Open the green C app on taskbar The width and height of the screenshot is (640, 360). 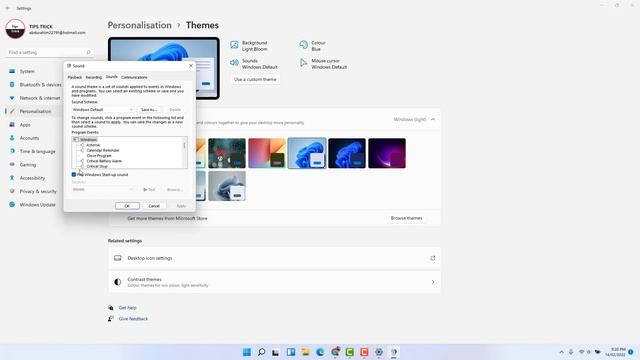(349, 352)
